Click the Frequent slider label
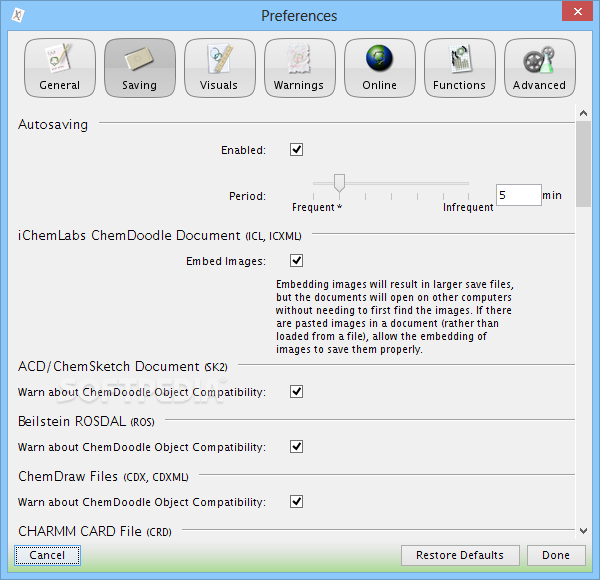The image size is (600, 580). coord(313,207)
